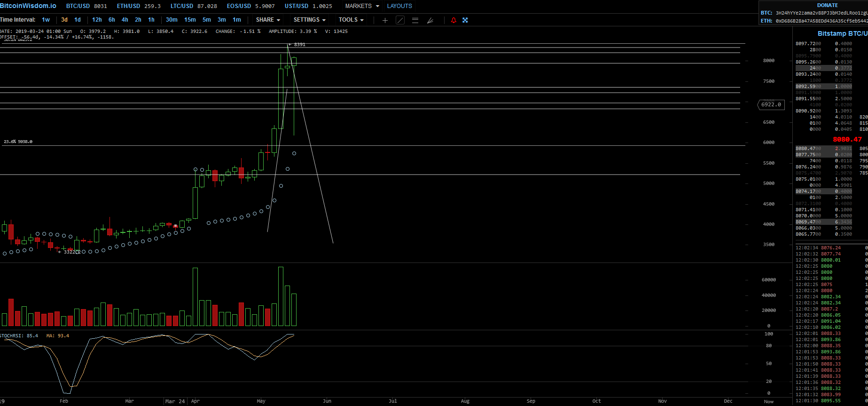The image size is (868, 406).
Task: Open the LAYOUTS menu
Action: (399, 6)
